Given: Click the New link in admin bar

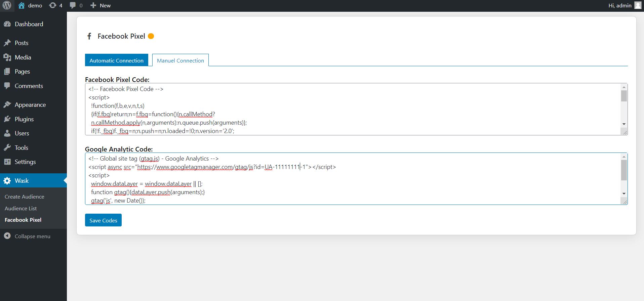Looking at the screenshot, I should coord(105,5).
